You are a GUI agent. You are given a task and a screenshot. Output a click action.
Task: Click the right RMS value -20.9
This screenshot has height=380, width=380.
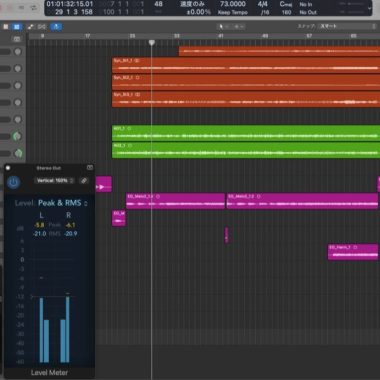pyautogui.click(x=70, y=234)
